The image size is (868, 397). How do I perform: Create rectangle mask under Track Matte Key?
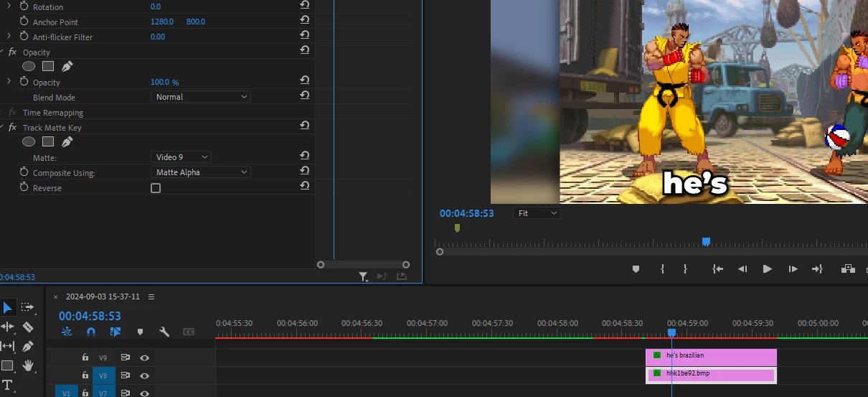point(48,141)
